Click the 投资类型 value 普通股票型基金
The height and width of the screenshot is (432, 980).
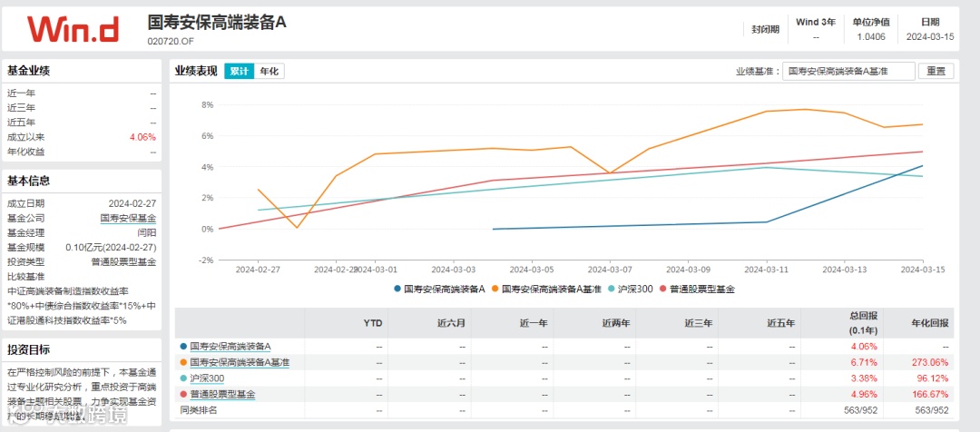click(123, 262)
